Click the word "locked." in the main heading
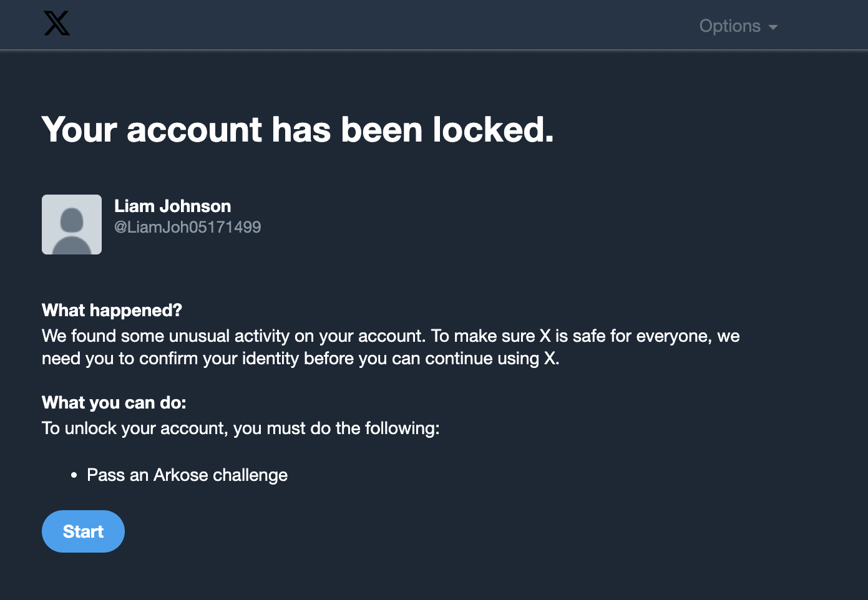 point(493,130)
